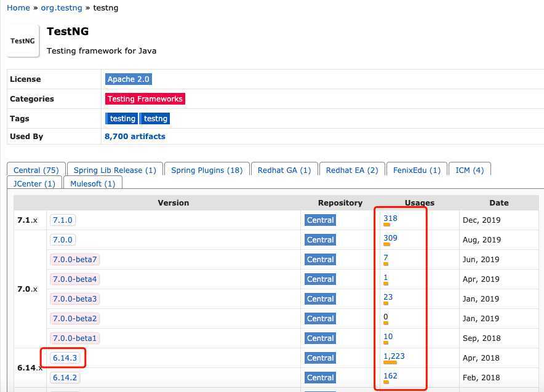
Task: Click the 'Aug, 2019' date cell
Action: (482, 240)
